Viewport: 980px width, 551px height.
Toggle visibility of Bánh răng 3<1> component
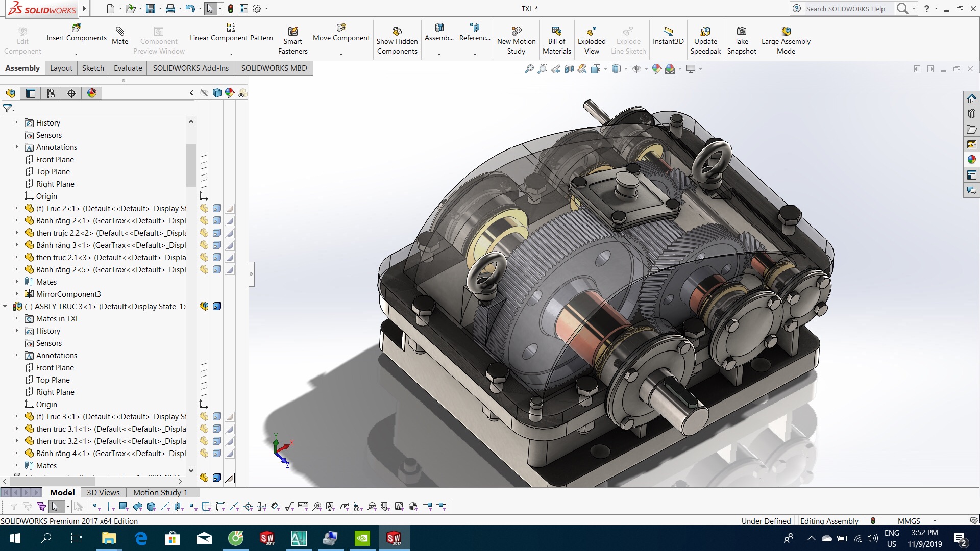[x=204, y=245]
